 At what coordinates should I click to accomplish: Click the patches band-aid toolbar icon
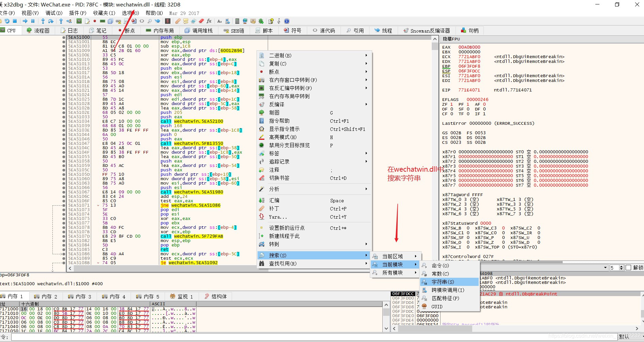point(178,21)
